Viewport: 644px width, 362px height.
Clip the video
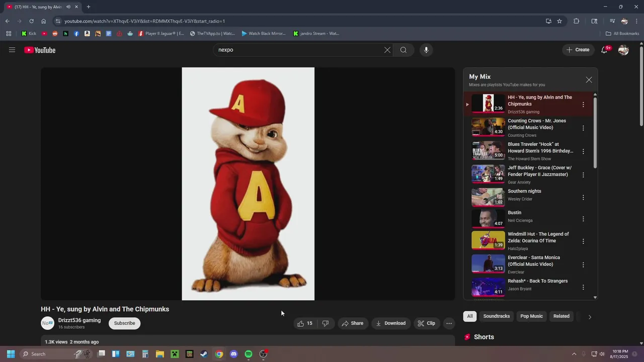(x=426, y=323)
